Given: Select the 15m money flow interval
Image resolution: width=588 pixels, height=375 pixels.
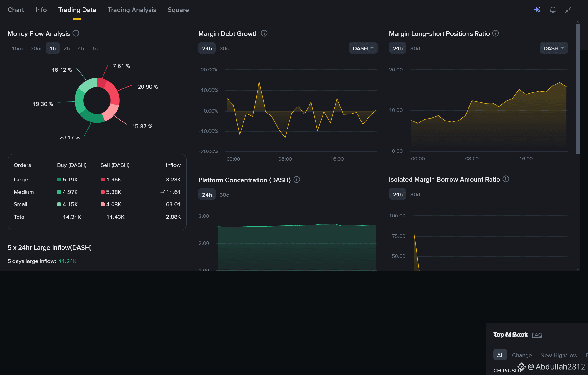Looking at the screenshot, I should (17, 48).
